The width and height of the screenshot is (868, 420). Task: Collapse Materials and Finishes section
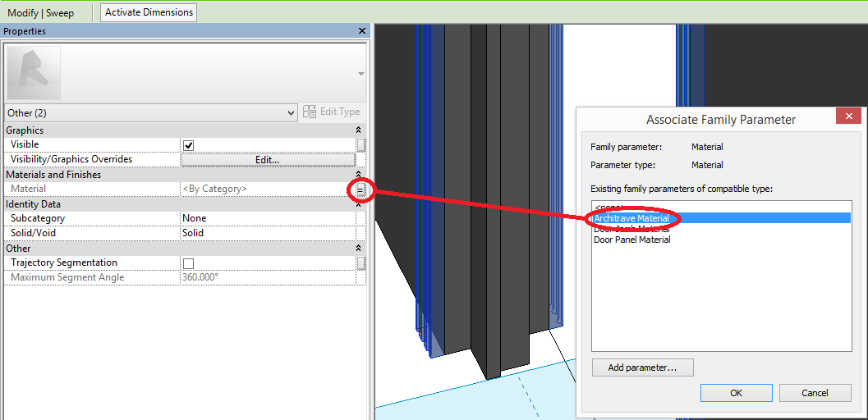pos(359,174)
